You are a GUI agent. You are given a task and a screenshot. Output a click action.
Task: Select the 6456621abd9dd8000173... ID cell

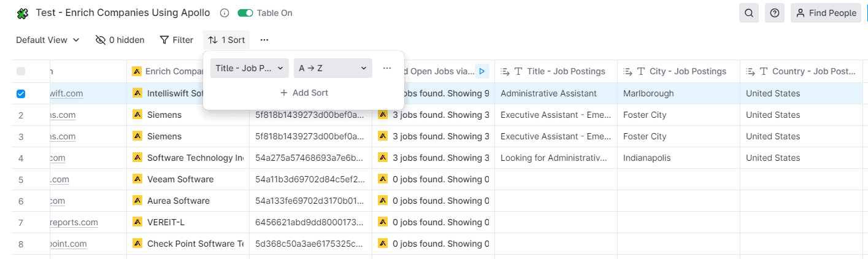pyautogui.click(x=310, y=222)
